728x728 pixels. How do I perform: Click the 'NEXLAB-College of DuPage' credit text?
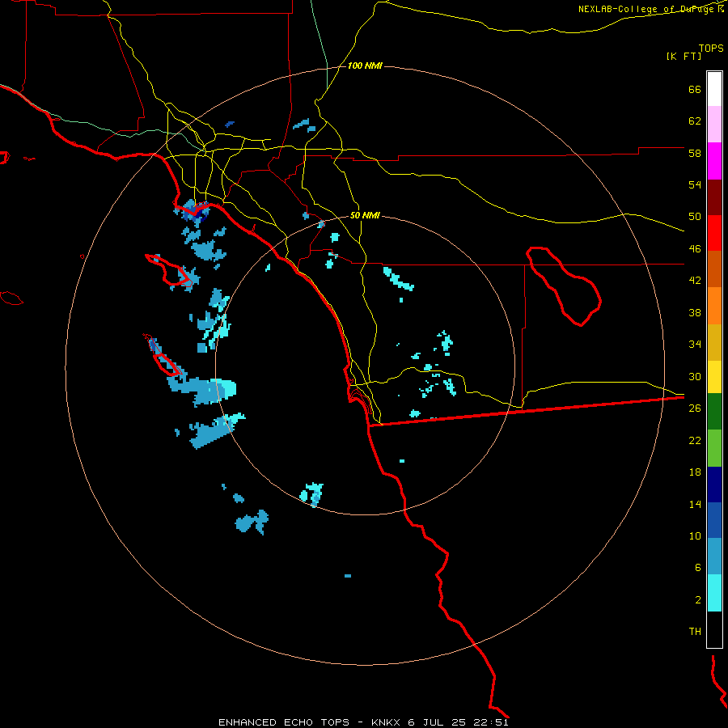click(x=647, y=9)
